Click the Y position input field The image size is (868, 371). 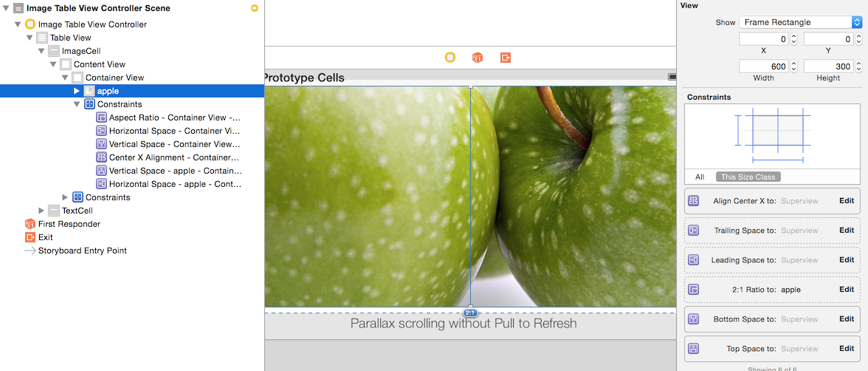pos(828,39)
